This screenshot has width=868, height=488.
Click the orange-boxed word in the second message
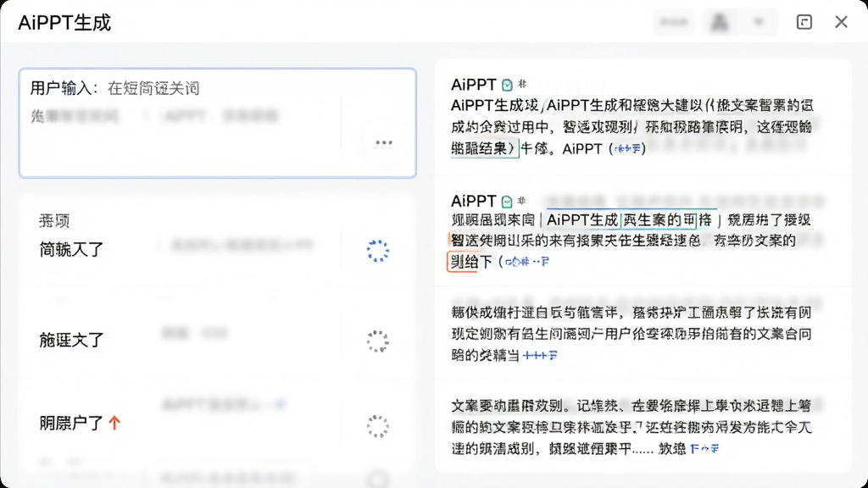(x=463, y=262)
